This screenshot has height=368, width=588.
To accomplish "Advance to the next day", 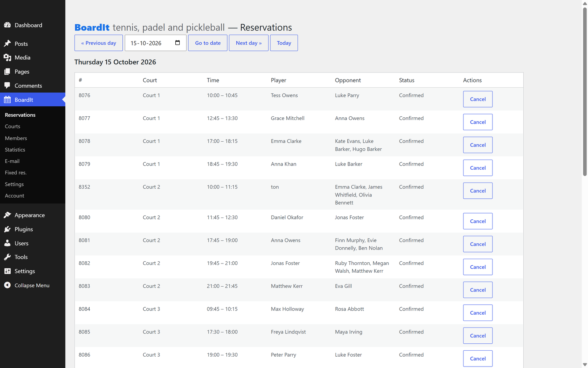I will coord(248,43).
